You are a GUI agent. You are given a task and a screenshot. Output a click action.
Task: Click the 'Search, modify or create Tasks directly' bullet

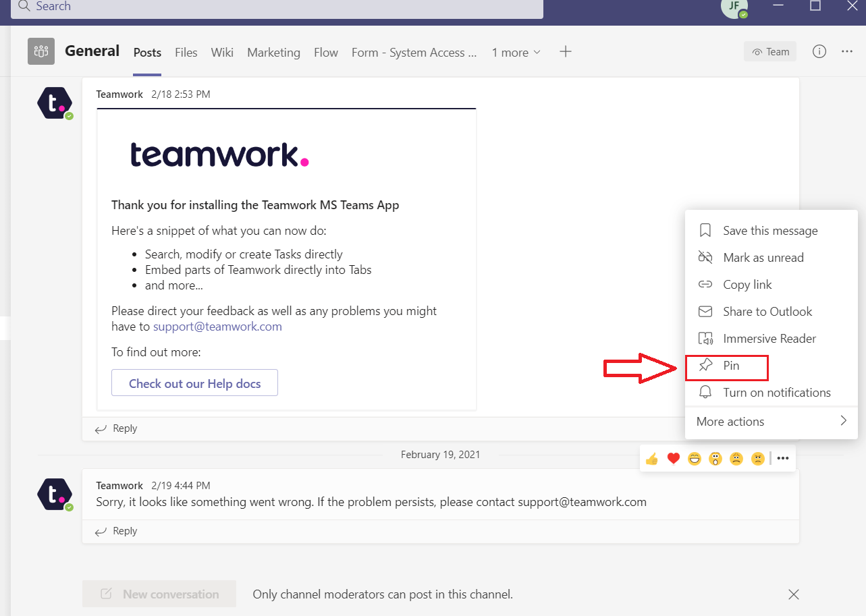click(x=244, y=254)
